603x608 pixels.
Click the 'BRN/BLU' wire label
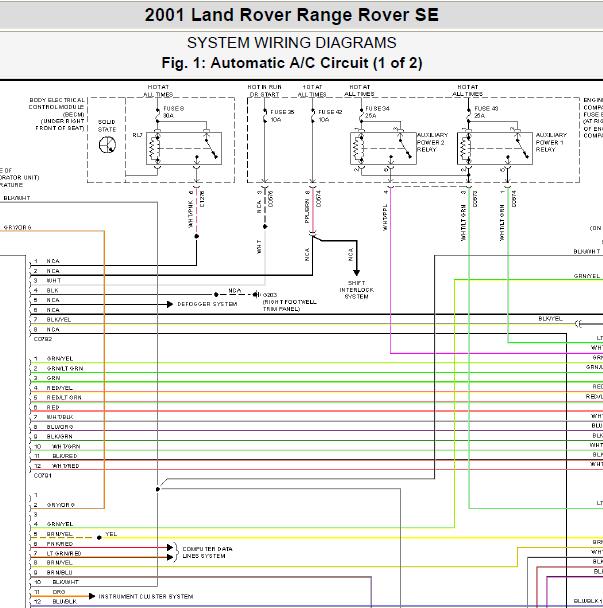coord(59,572)
